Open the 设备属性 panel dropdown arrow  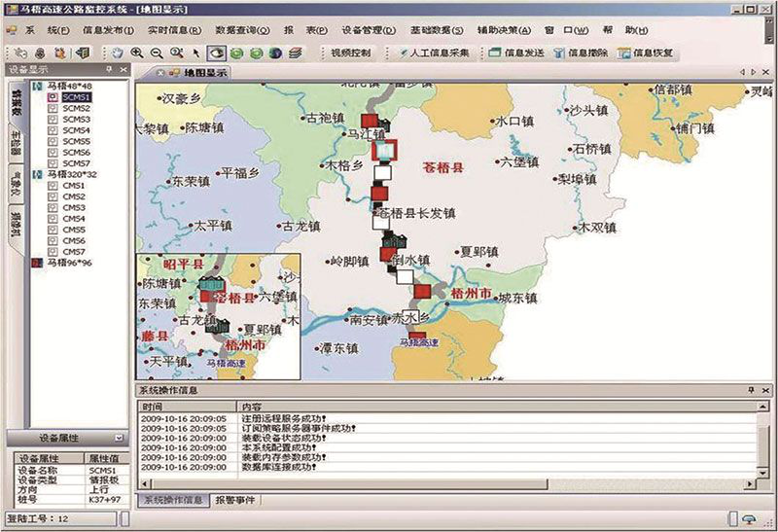(x=119, y=439)
